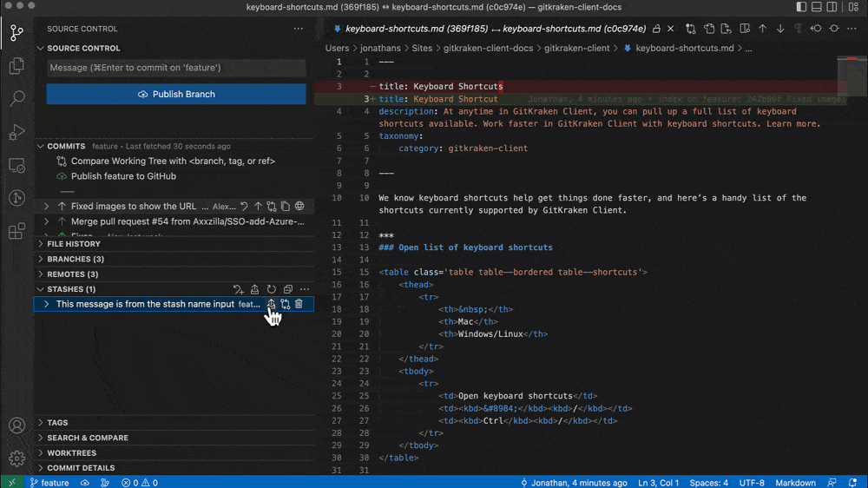
Task: Toggle the bottom panel layout button
Action: [816, 8]
